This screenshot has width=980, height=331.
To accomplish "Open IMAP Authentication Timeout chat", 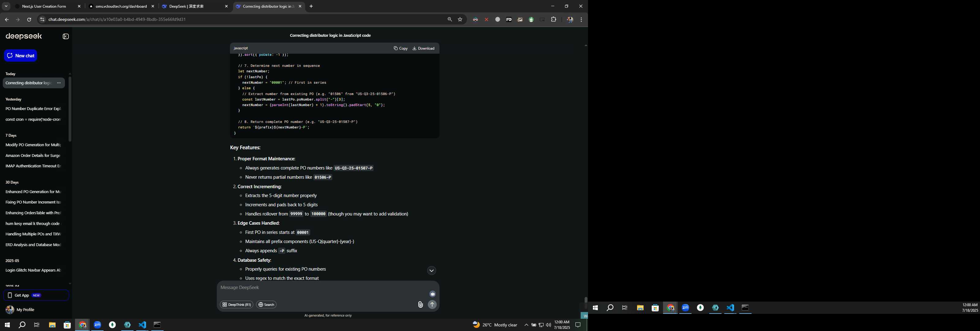I will [33, 166].
